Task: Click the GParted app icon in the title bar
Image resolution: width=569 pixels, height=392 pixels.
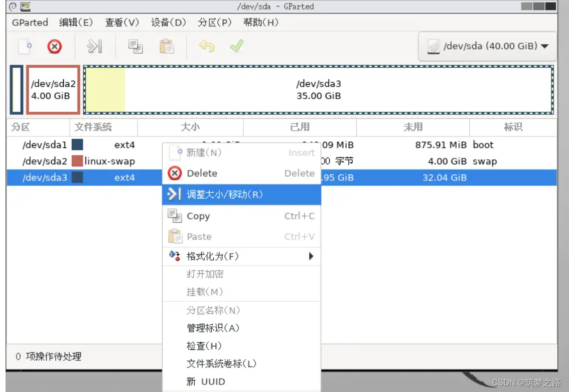Action: click(26, 7)
